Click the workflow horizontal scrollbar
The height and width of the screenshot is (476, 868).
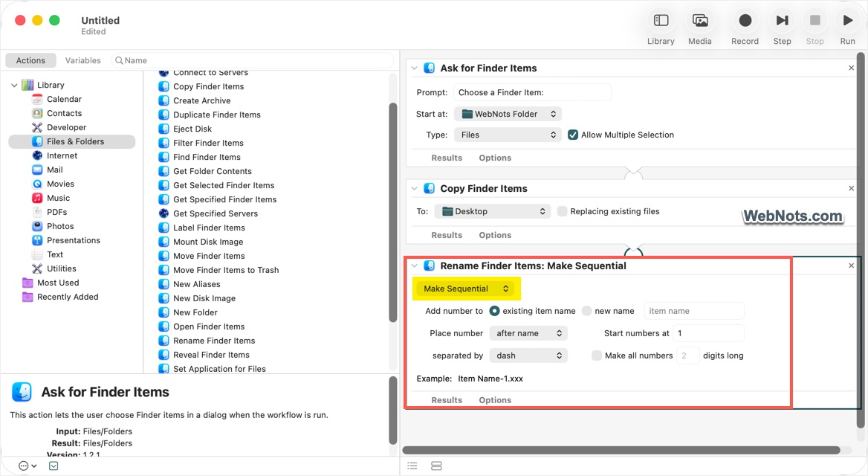tap(621, 450)
